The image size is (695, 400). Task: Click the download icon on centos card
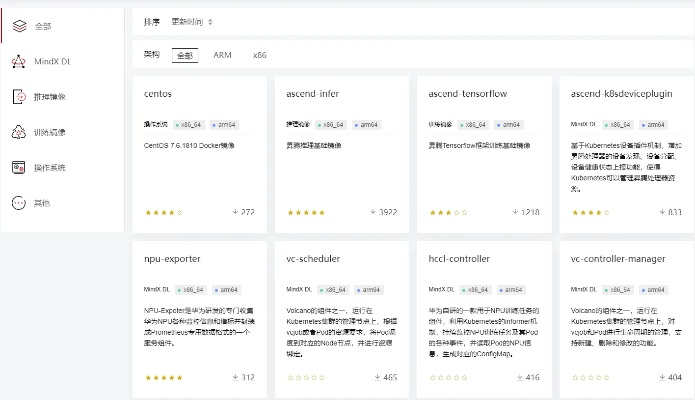pos(235,212)
